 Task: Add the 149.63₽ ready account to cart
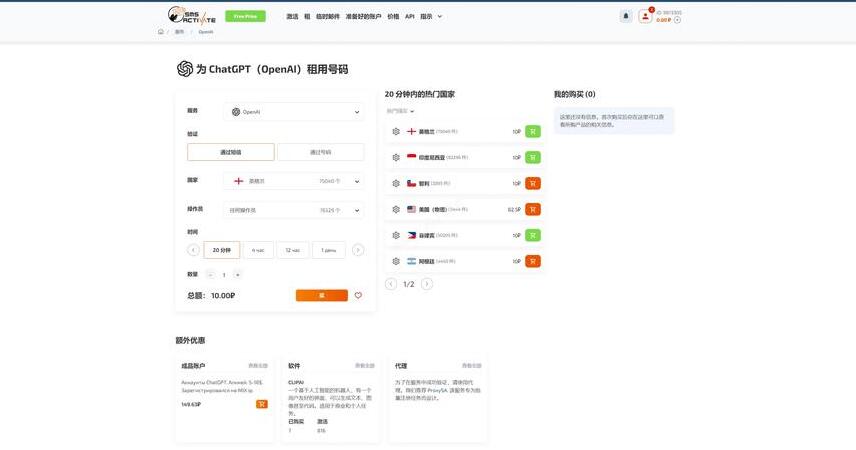click(261, 404)
